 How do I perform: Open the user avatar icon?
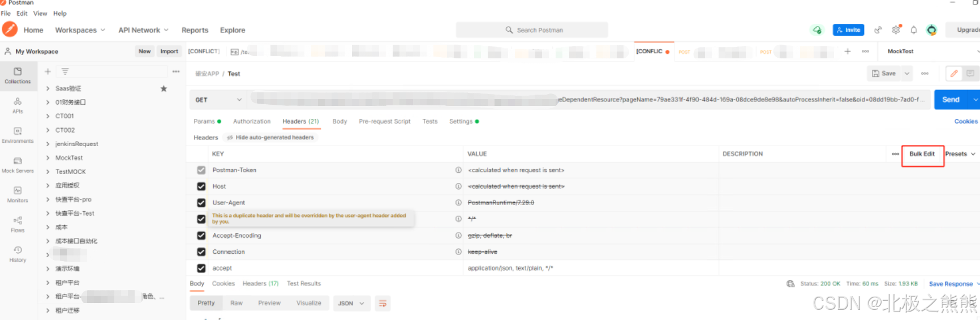point(931,30)
